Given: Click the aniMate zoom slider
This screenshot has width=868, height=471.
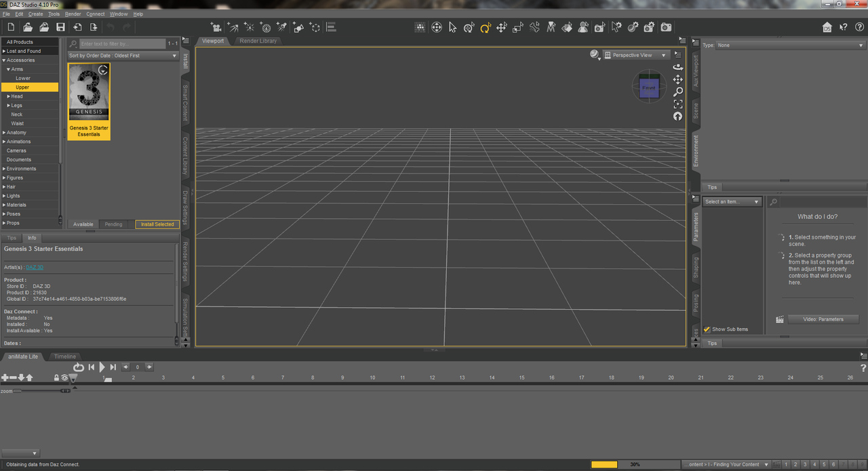Looking at the screenshot, I should point(42,391).
